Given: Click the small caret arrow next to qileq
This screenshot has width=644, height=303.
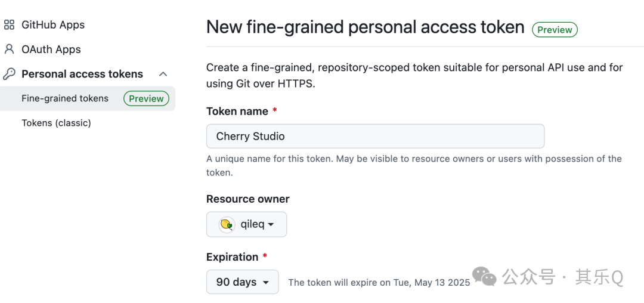Looking at the screenshot, I should pyautogui.click(x=271, y=225).
